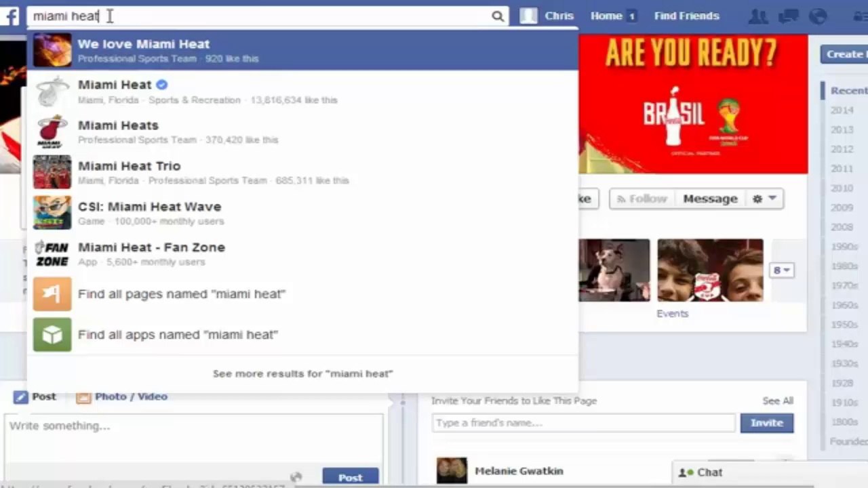This screenshot has height=488, width=868.
Task: Click orange flag pages icon
Action: 52,294
